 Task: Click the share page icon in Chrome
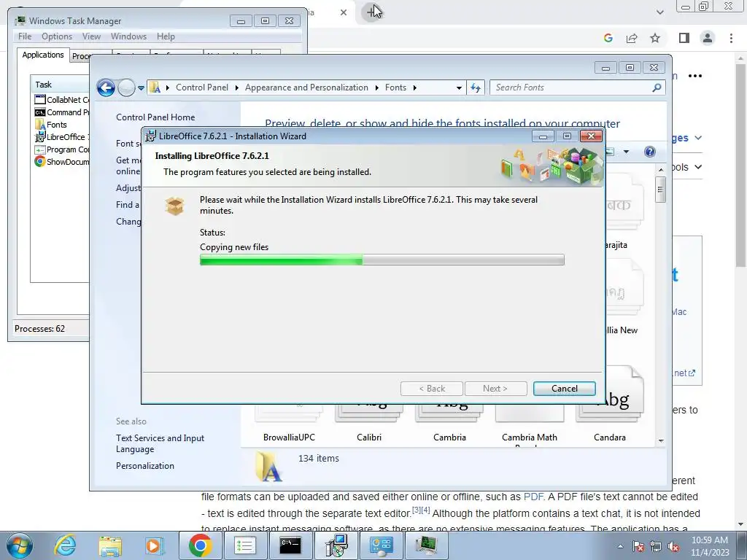(632, 38)
